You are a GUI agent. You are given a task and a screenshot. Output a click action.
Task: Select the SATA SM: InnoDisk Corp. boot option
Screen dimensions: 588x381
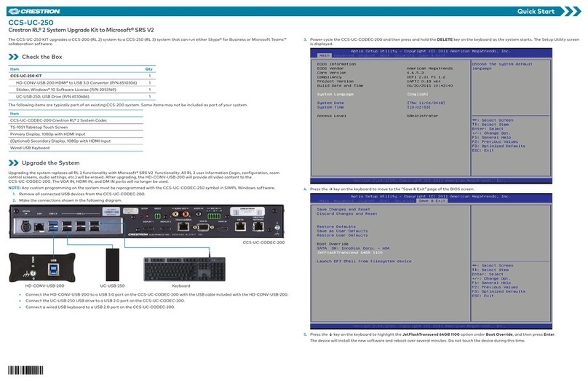(353, 248)
